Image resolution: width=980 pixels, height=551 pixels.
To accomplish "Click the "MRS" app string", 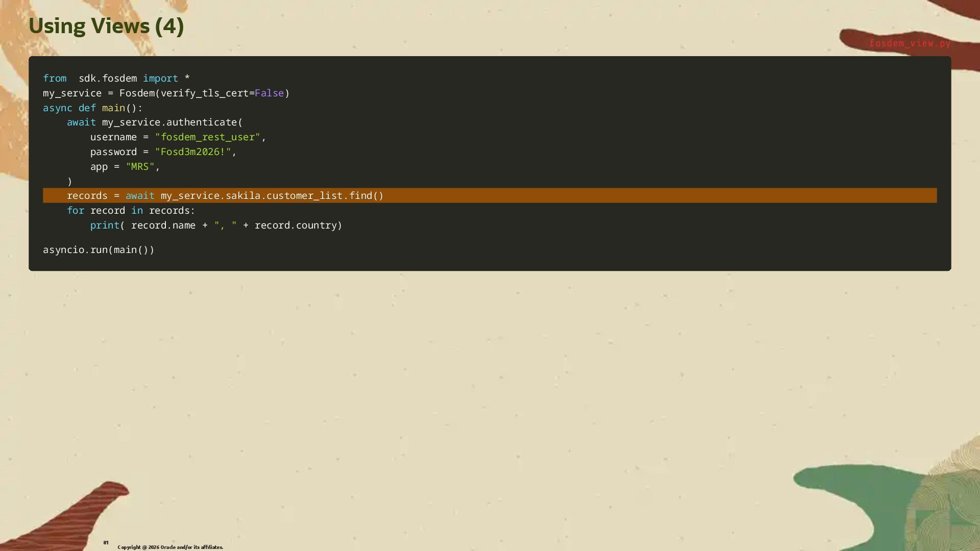I will pos(140,167).
